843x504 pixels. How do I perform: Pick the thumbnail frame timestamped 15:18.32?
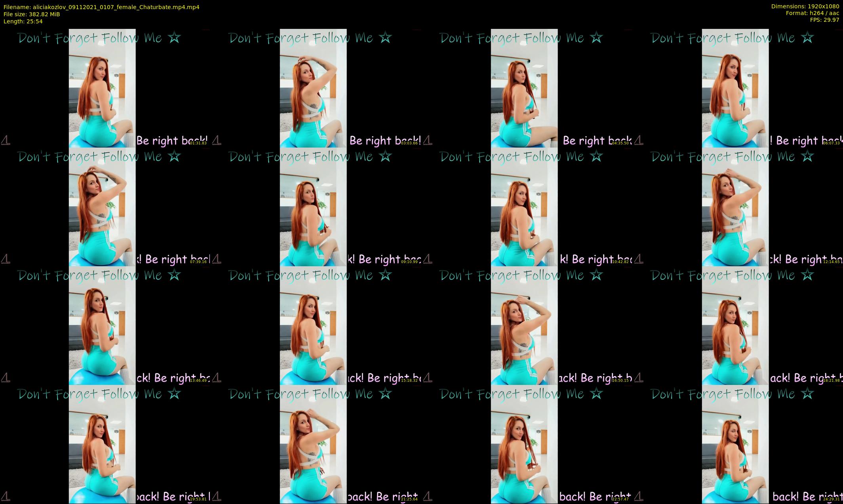[316, 325]
